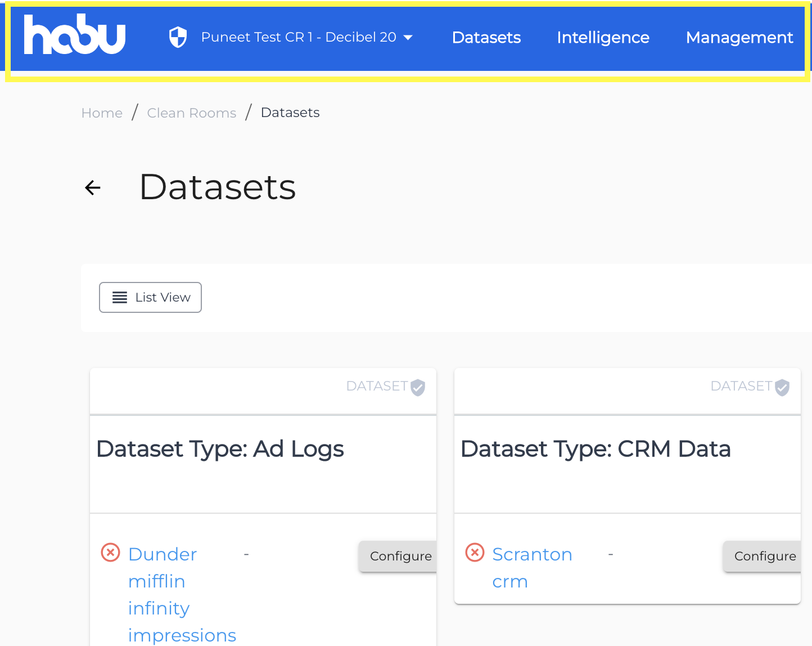Image resolution: width=812 pixels, height=646 pixels.
Task: Navigate to Home breadcrumb
Action: (x=102, y=113)
